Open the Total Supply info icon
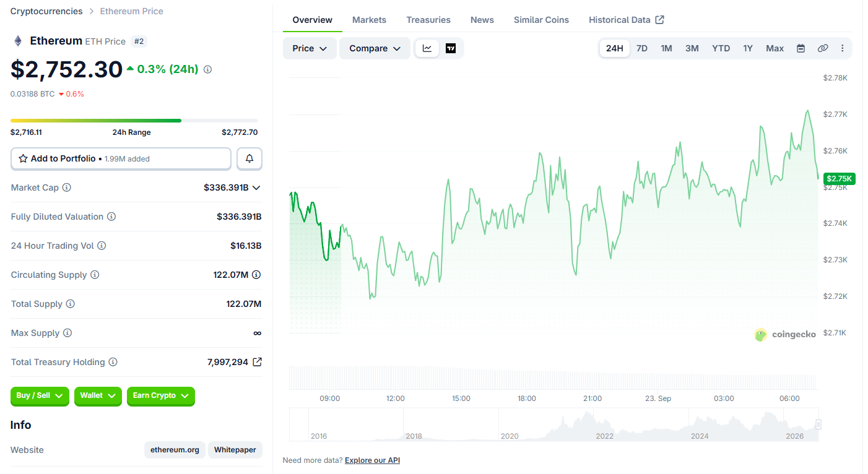 pos(71,304)
